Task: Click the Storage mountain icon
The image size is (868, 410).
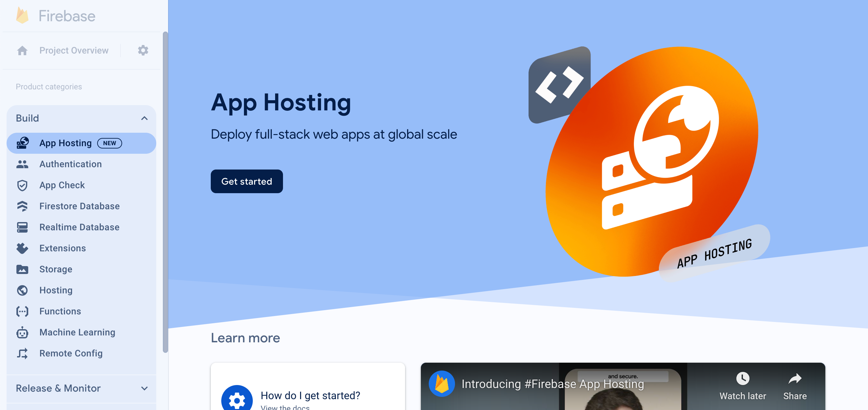Action: point(22,269)
